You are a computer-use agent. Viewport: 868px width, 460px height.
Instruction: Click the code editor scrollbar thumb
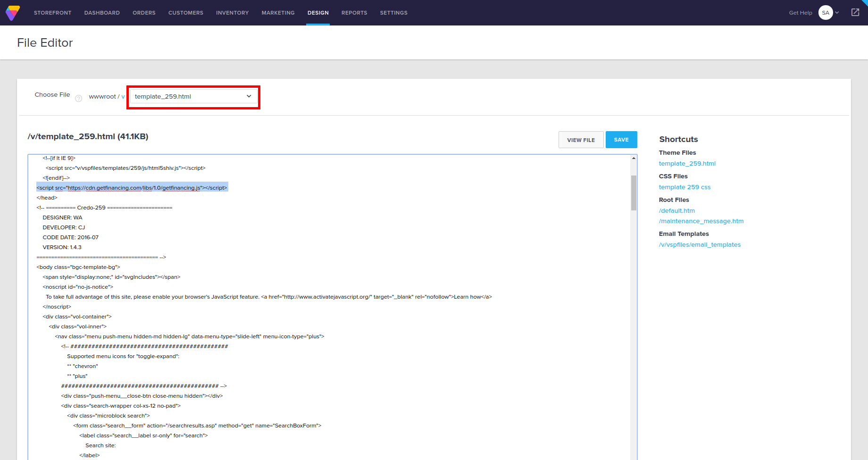pos(634,192)
